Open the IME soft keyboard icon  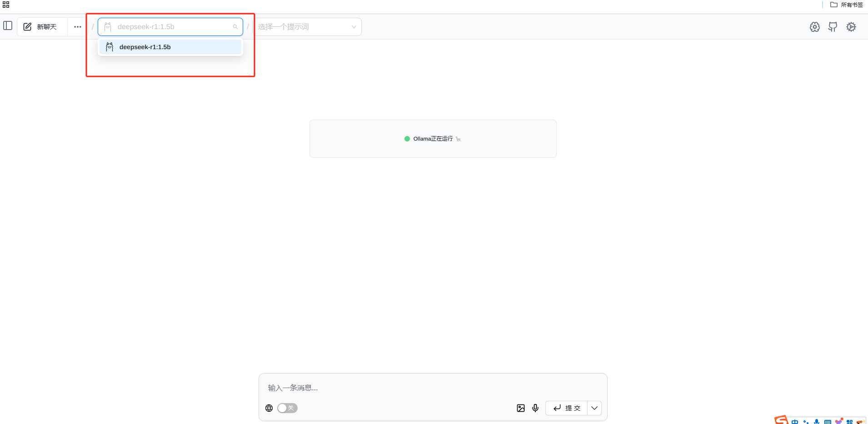(828, 422)
